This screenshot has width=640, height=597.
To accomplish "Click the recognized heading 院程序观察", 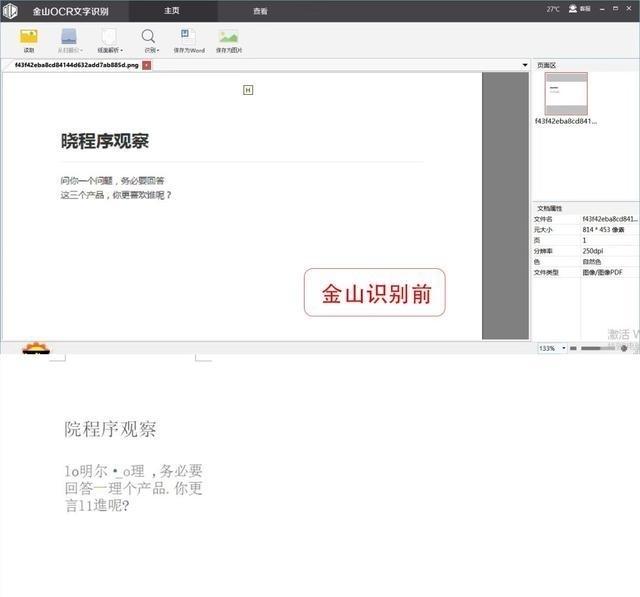I will [110, 429].
